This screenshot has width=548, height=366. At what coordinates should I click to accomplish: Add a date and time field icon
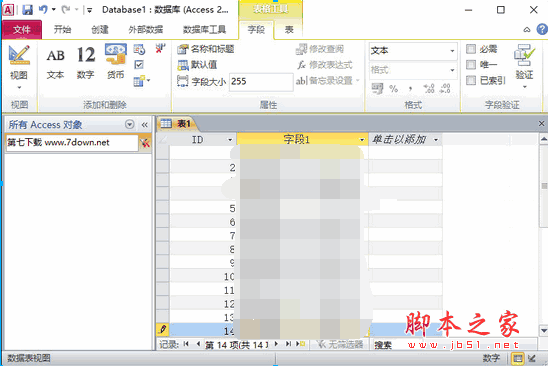coord(139,50)
